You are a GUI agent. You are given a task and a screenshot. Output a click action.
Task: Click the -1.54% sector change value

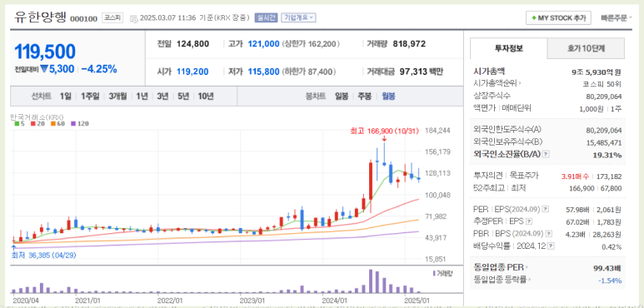610,281
